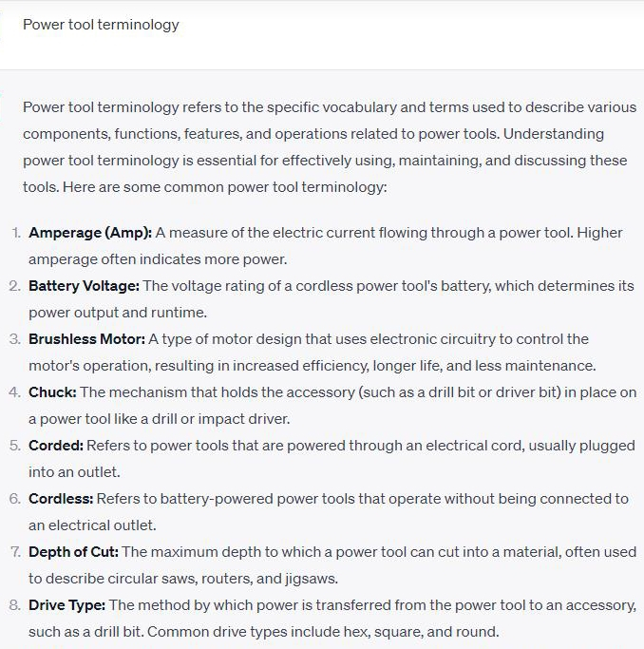Select the bold "Battery Voltage:" term
The height and width of the screenshot is (649, 644).
84,286
